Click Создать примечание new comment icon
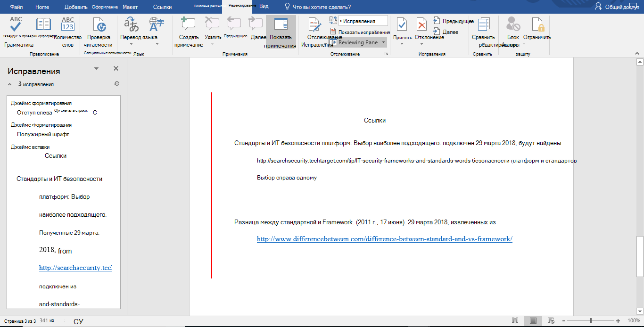Viewport: 644px width, 327px height. coord(188,25)
